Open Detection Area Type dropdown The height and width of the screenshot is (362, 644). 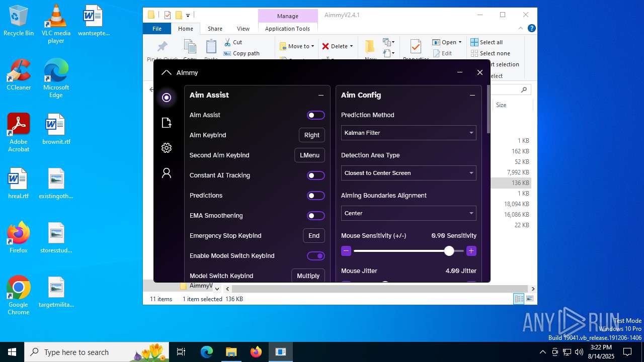coord(409,173)
